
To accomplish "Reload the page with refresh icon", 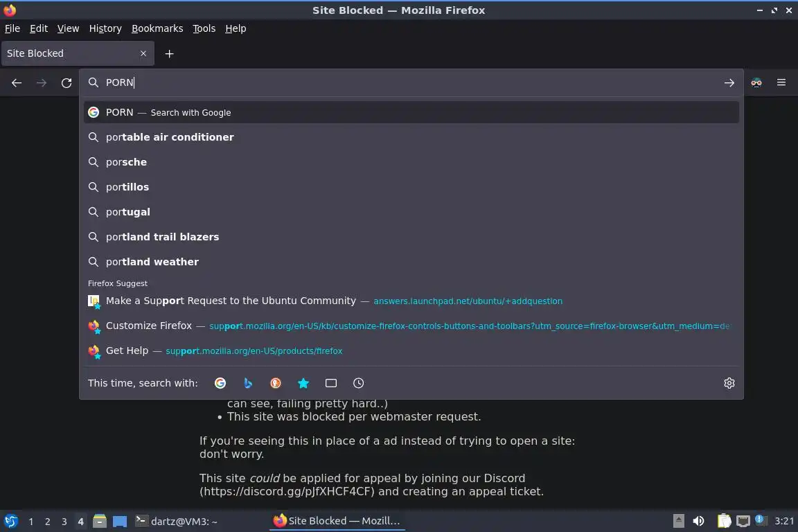I will coord(66,82).
